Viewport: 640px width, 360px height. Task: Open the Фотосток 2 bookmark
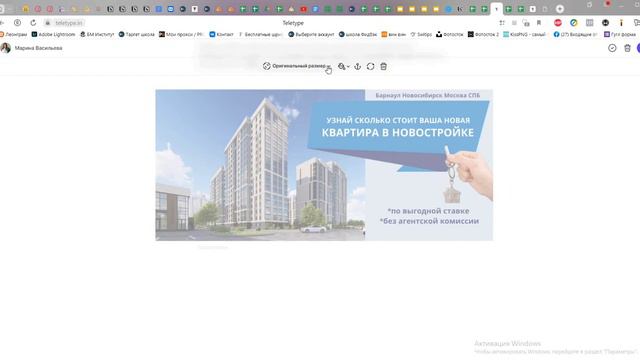[x=483, y=35]
